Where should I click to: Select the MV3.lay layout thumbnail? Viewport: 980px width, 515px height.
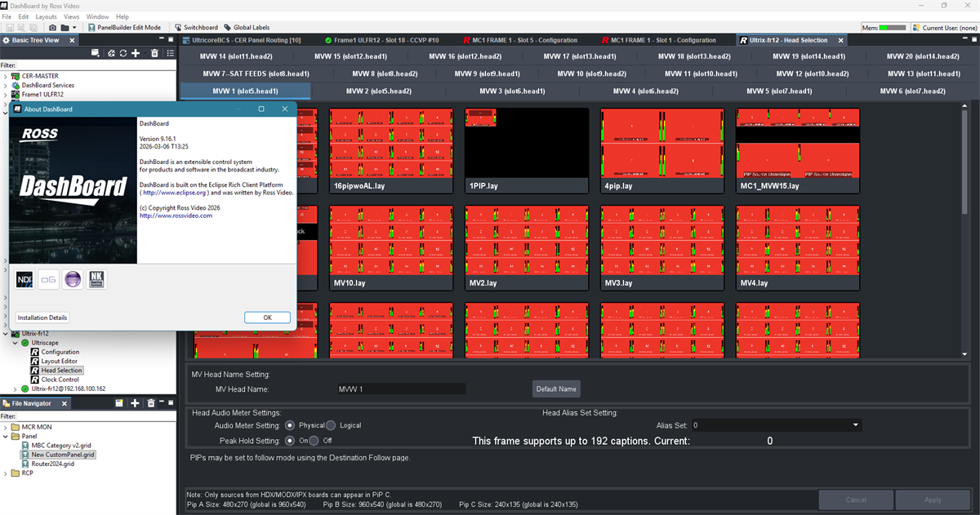[661, 247]
